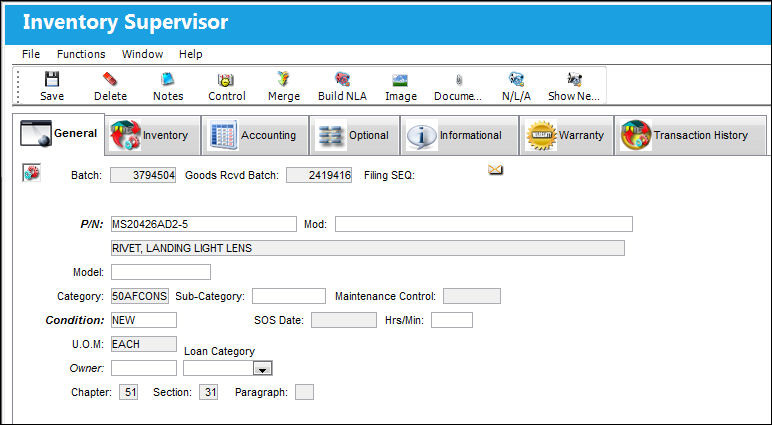Image resolution: width=772 pixels, height=425 pixels.
Task: Switch to the General tab
Action: click(x=59, y=133)
